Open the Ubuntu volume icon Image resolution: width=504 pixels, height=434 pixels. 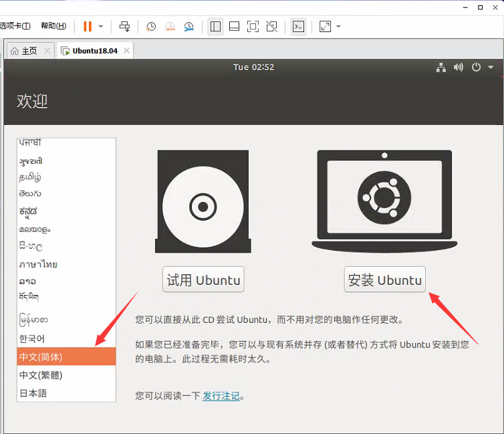tap(459, 67)
